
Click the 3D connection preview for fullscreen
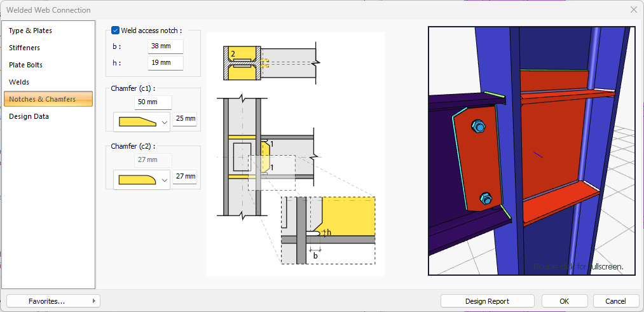point(532,151)
